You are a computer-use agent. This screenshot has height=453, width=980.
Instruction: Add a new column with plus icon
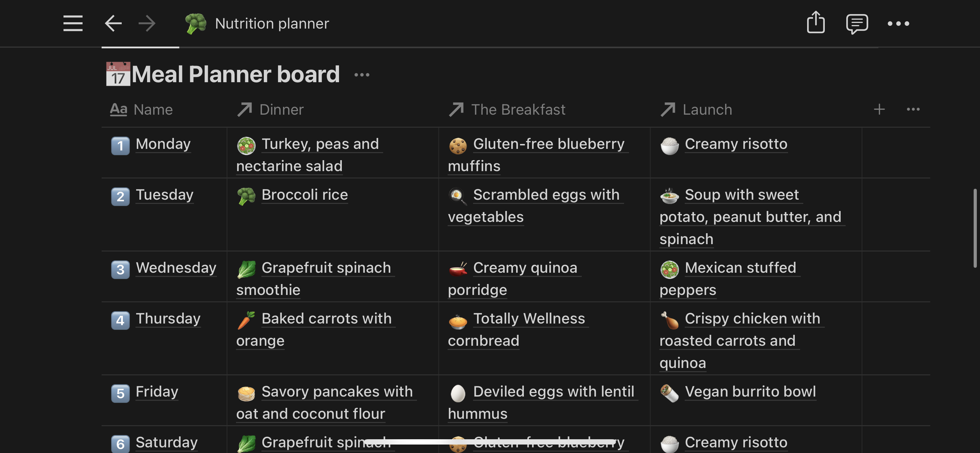point(879,109)
